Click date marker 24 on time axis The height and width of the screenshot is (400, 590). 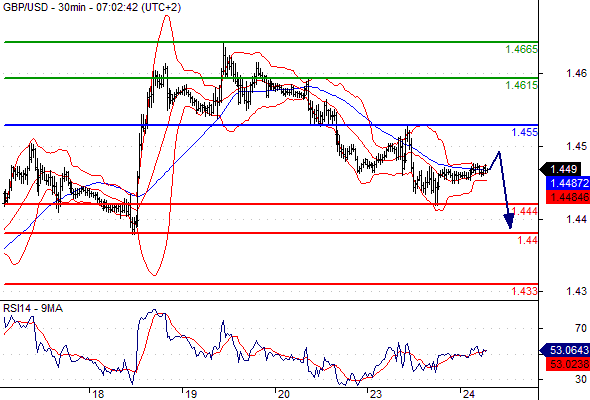tap(469, 394)
